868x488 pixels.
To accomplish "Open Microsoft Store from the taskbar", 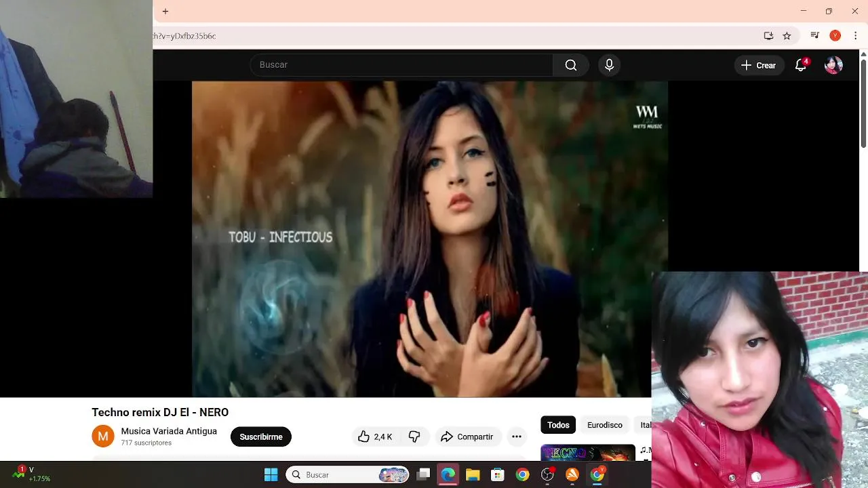I will click(498, 474).
